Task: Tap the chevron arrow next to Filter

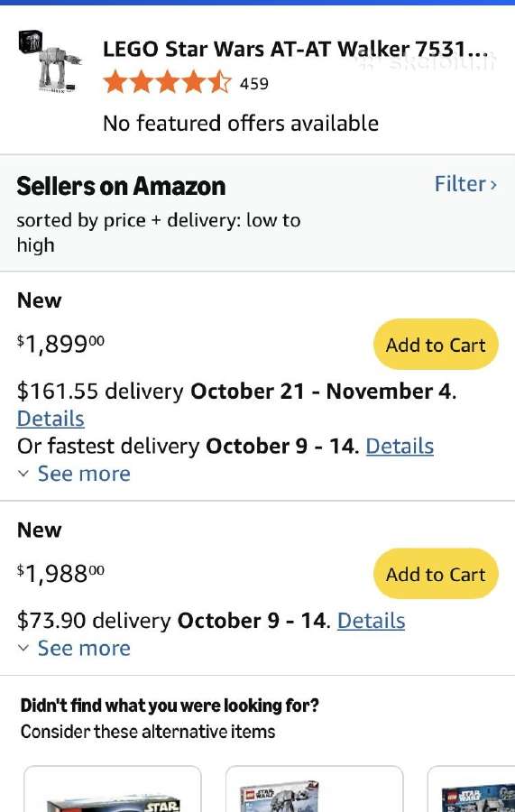Action: point(493,185)
